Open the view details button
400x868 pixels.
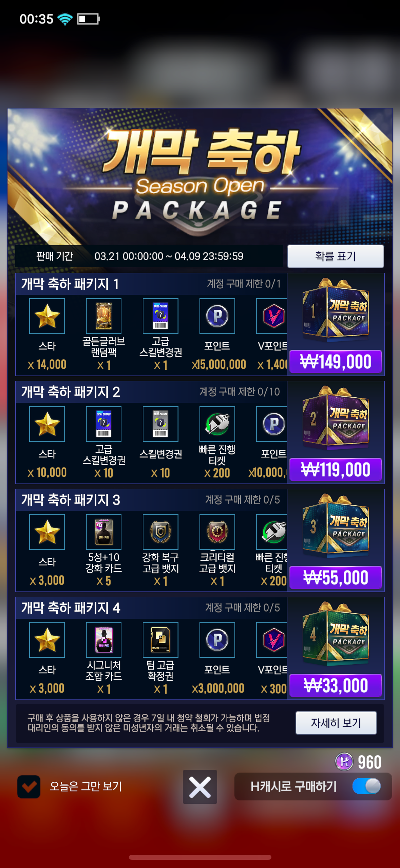(x=336, y=723)
